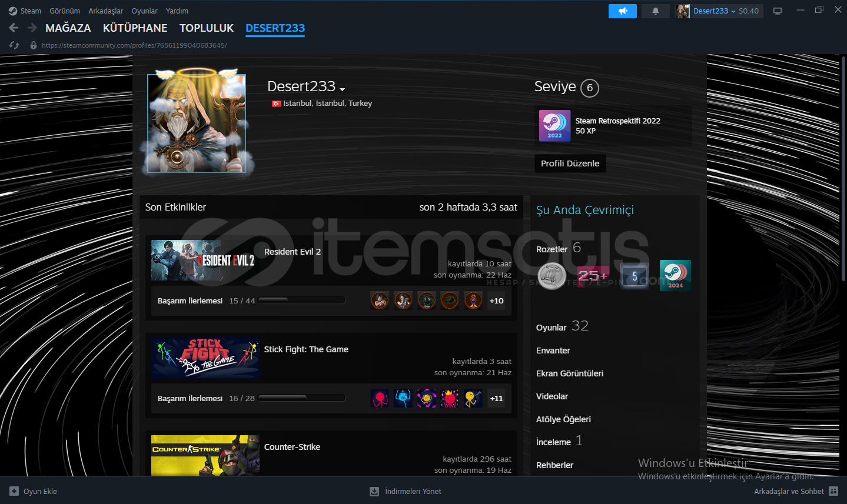Open third Resident Evil 2 achievement icon

tap(427, 301)
